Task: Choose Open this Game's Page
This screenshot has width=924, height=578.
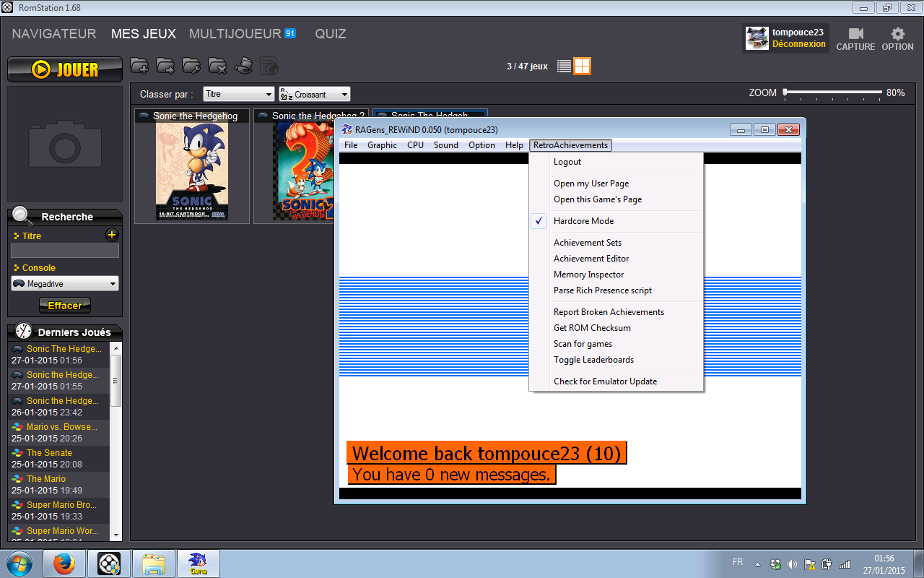Action: 616,199
